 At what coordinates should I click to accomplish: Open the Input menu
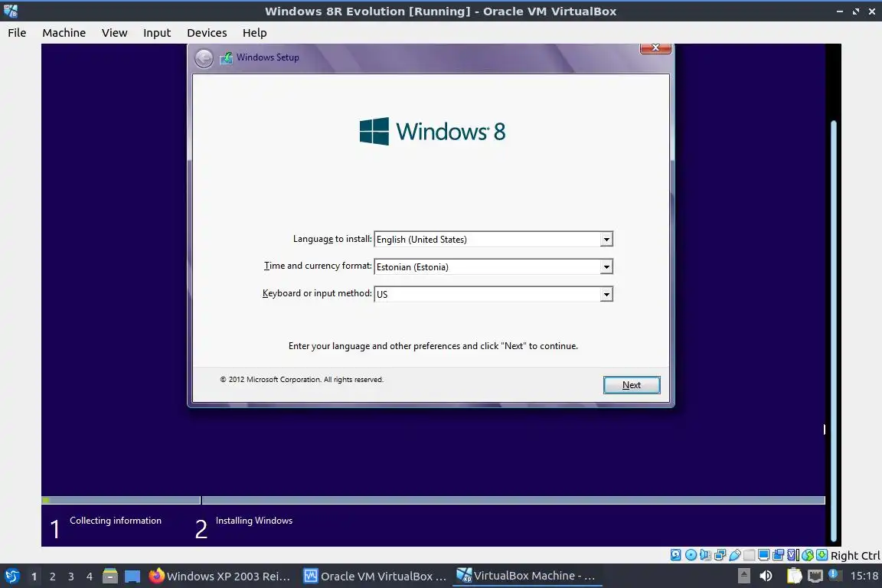point(157,33)
